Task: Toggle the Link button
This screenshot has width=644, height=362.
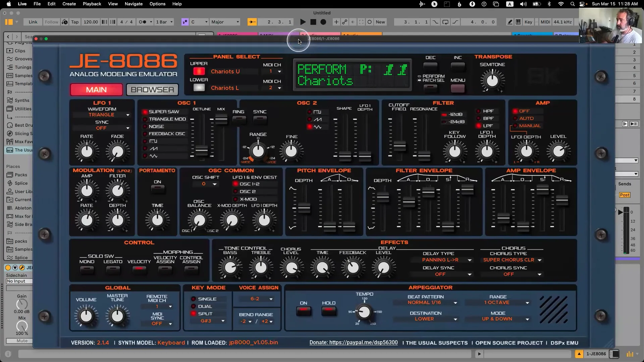Action: (33, 22)
